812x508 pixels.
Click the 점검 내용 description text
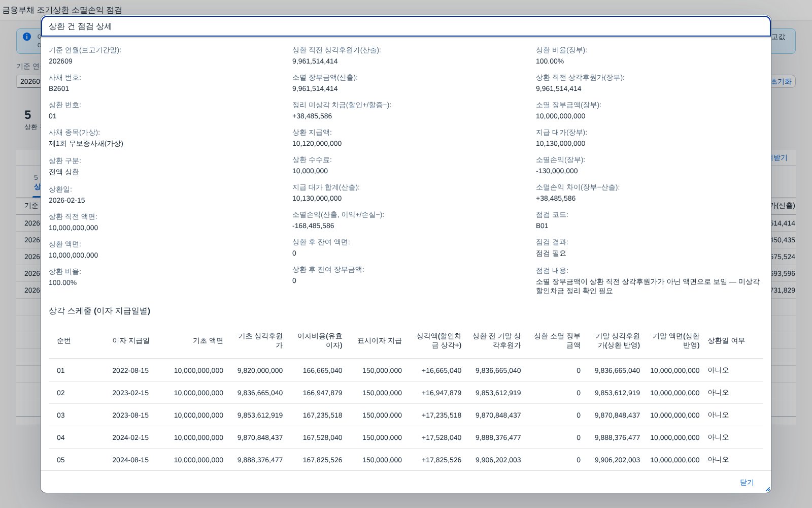click(648, 286)
